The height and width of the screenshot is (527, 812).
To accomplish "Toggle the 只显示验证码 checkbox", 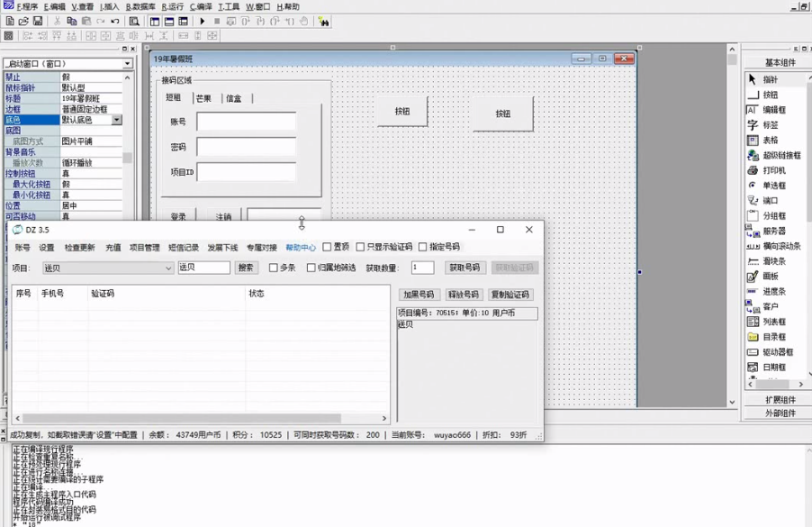I will click(361, 247).
